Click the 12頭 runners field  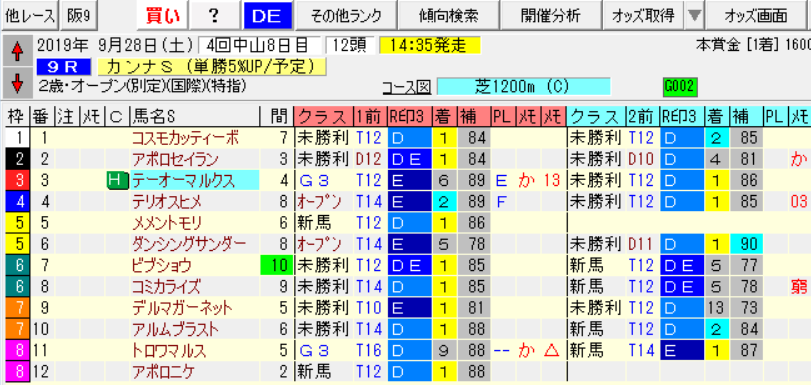pyautogui.click(x=351, y=46)
